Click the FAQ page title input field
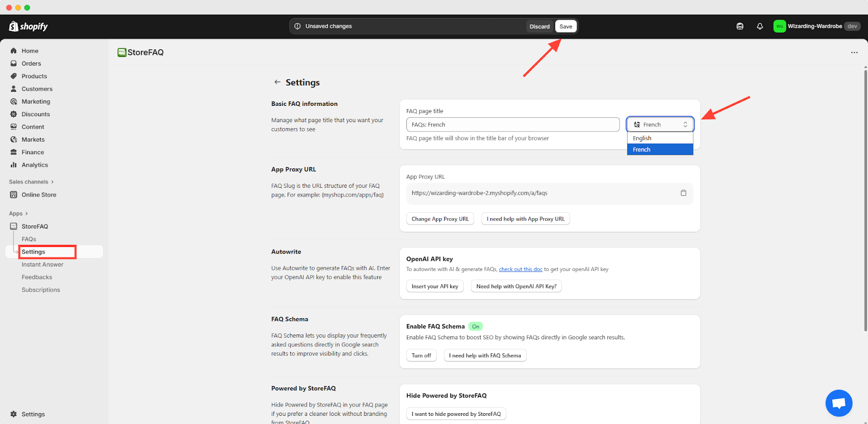 [513, 124]
